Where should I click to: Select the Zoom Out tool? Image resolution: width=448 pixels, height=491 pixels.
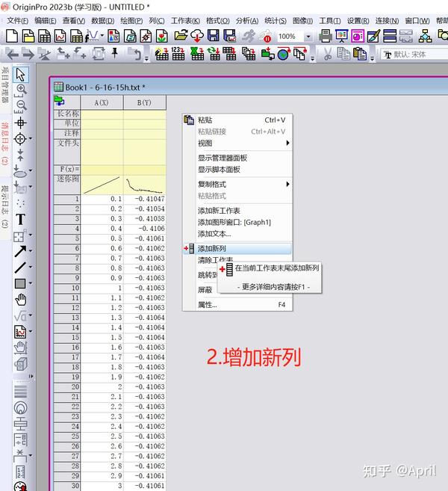pyautogui.click(x=21, y=106)
